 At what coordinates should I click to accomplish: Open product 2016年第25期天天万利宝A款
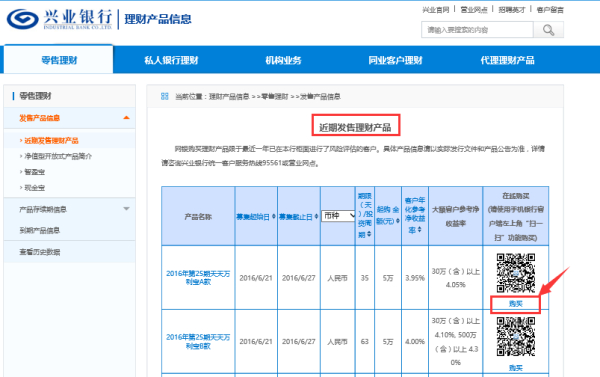click(198, 277)
